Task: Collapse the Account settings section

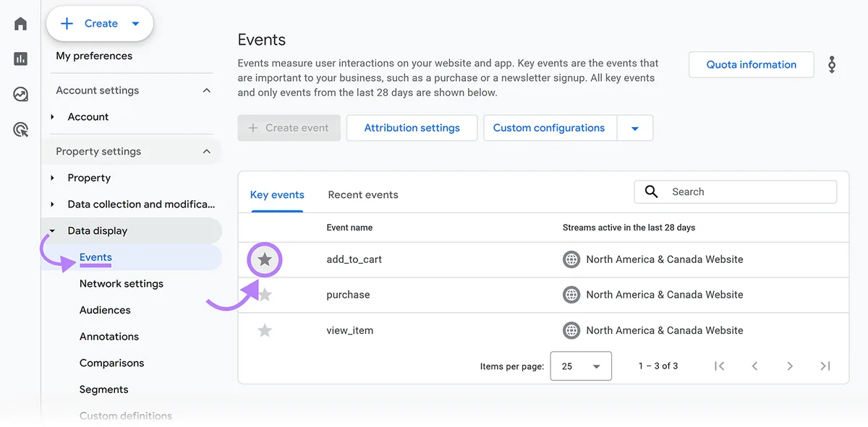Action: [x=207, y=90]
